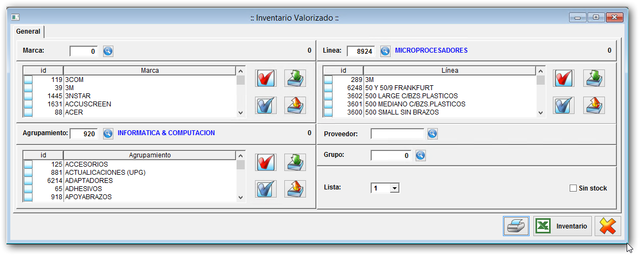Open the Proveedor lookup search icon

click(x=432, y=134)
